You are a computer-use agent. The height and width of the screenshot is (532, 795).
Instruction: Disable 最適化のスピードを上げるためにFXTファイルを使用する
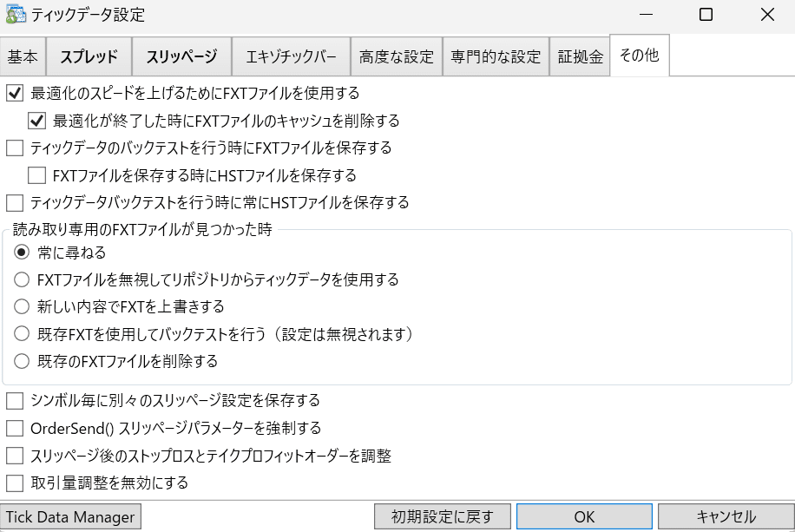[14, 93]
